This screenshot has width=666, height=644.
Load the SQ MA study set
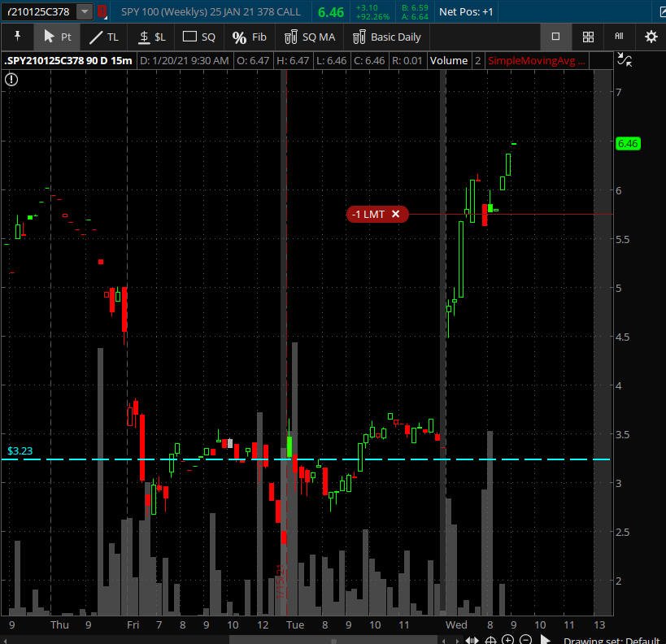(x=310, y=37)
